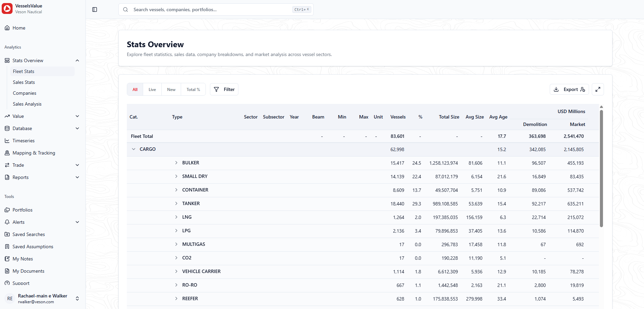Click the fullscreen expand table icon
Image resolution: width=644 pixels, height=309 pixels.
pyautogui.click(x=598, y=89)
